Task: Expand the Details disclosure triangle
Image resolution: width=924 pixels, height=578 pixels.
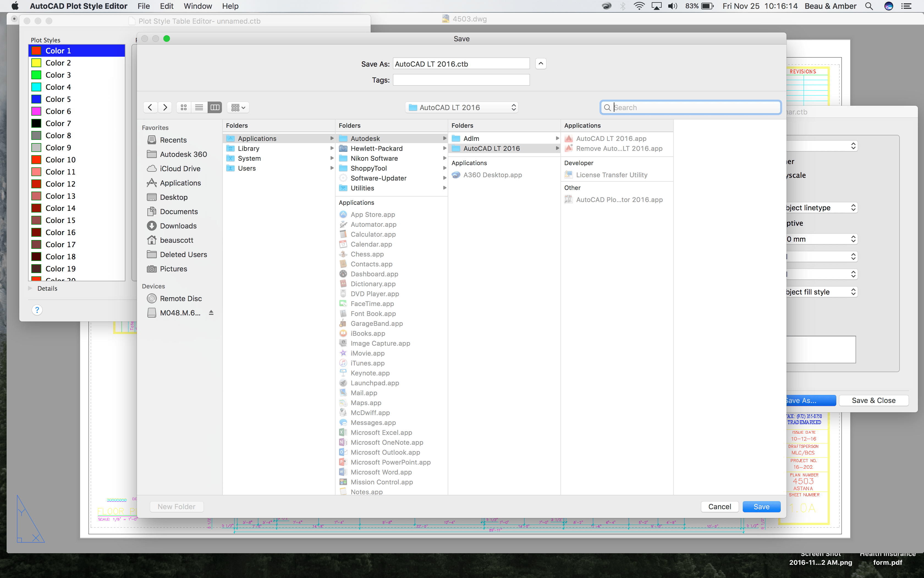Action: coord(30,288)
